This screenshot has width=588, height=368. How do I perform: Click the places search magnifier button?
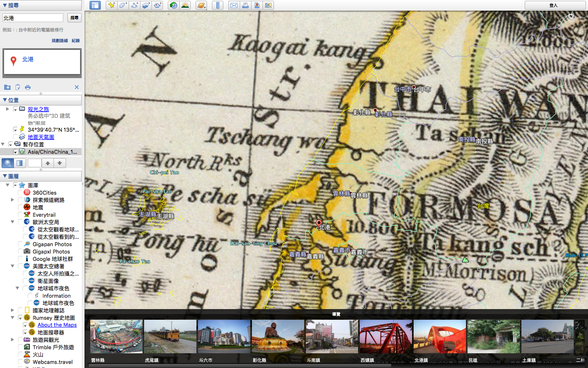click(x=7, y=163)
